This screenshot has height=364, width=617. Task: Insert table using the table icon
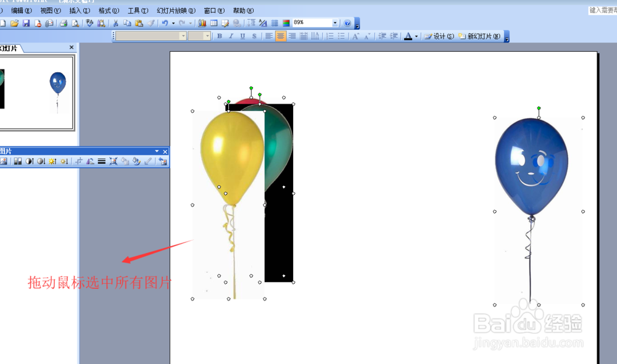(x=213, y=23)
